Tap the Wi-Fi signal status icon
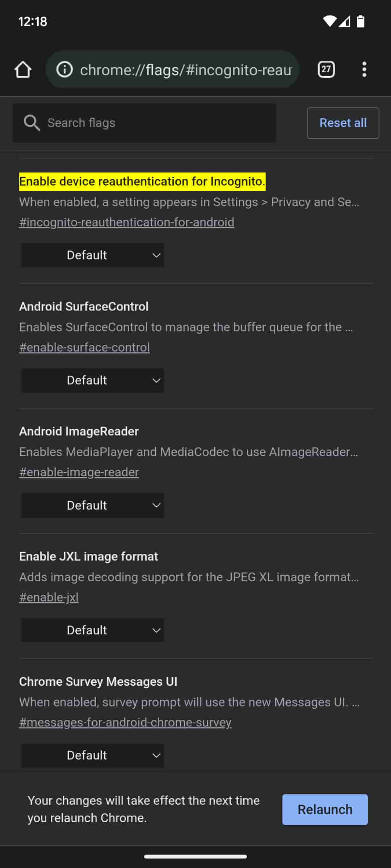 click(x=329, y=22)
